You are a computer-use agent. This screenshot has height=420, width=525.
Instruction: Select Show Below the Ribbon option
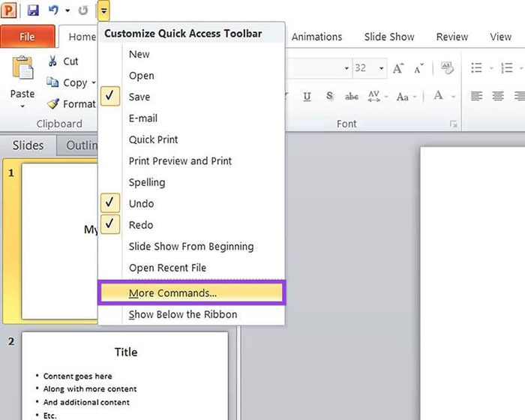(x=182, y=314)
